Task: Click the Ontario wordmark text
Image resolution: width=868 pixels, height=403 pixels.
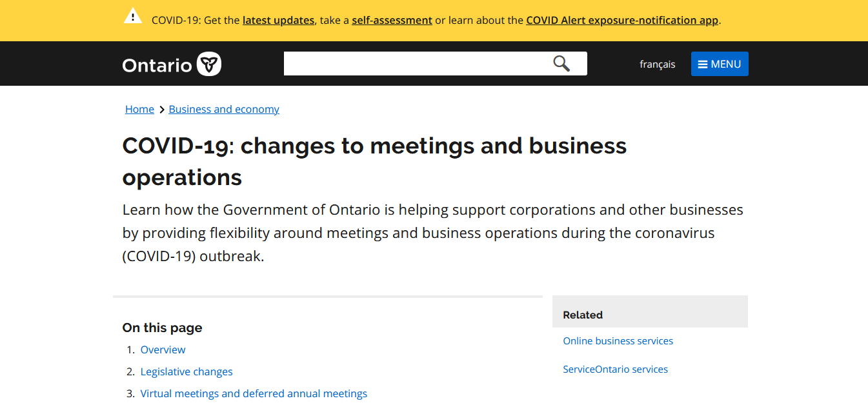Action: tap(157, 65)
